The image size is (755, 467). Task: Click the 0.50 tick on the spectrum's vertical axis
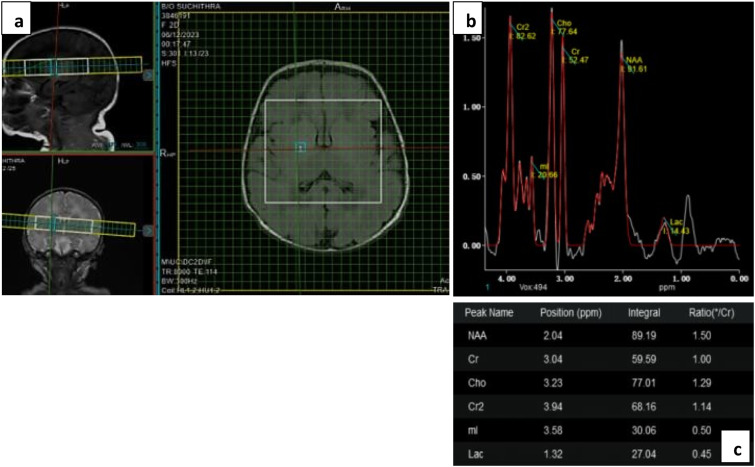tap(471, 176)
